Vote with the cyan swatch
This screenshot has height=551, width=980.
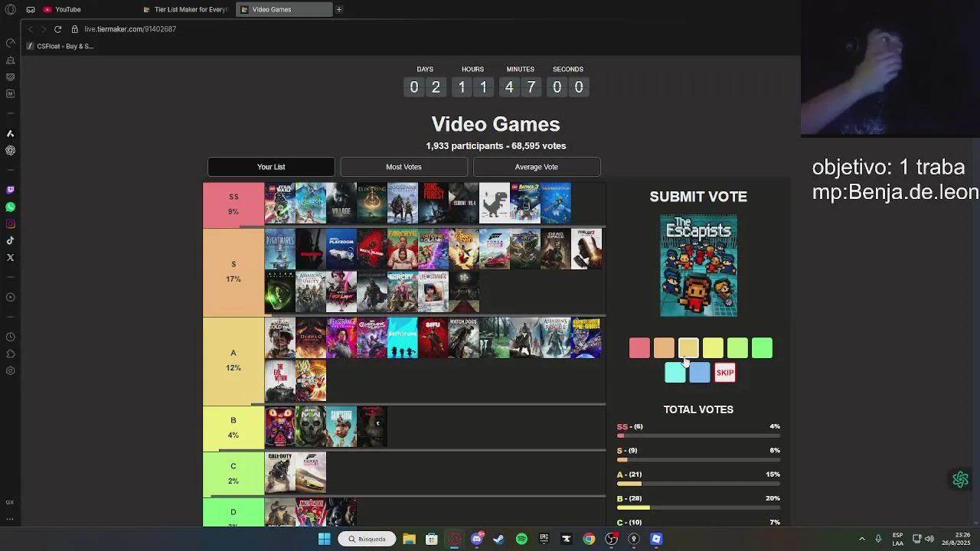coord(675,373)
